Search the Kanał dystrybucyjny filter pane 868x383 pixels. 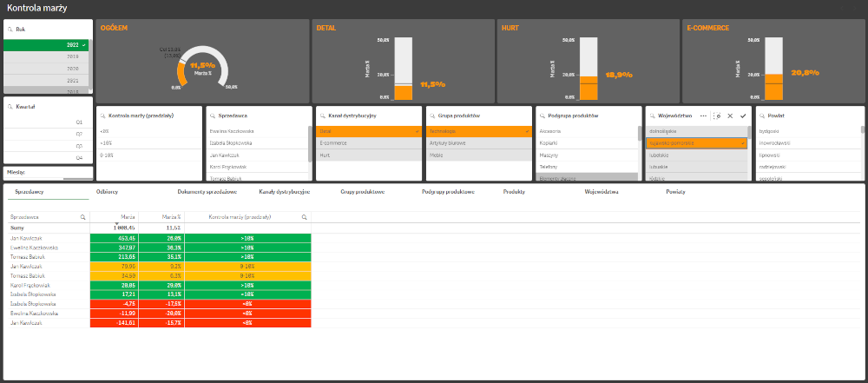[323, 116]
